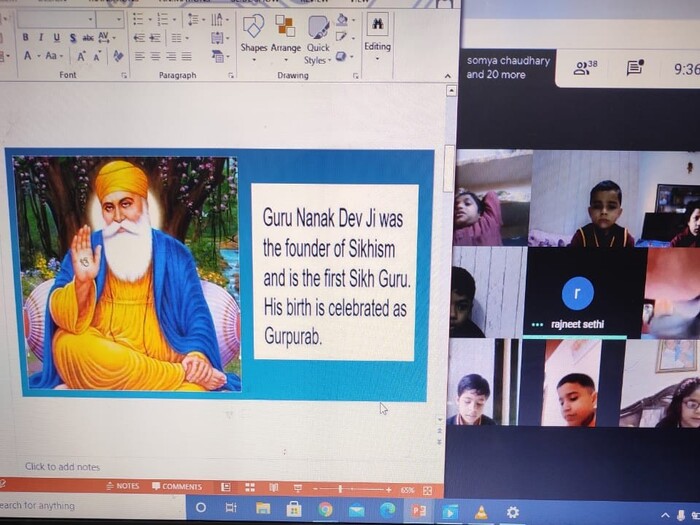Open Chrome from taskbar
This screenshot has width=700, height=525.
click(325, 509)
